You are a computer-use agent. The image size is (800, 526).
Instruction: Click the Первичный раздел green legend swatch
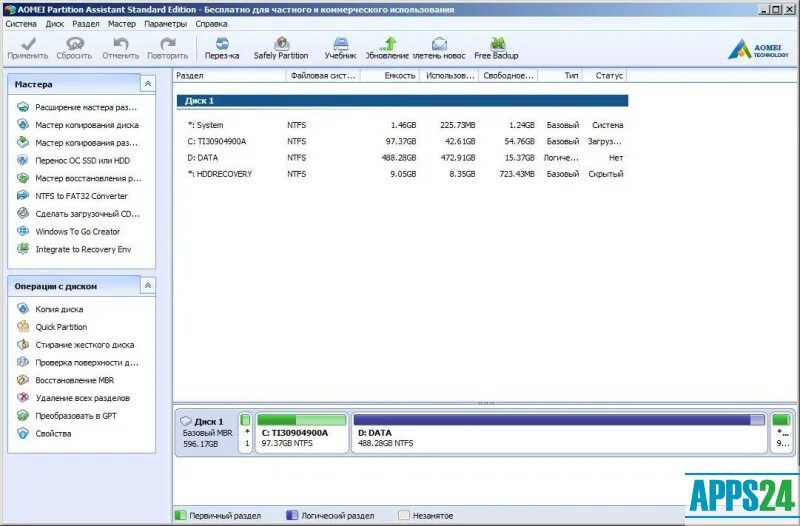pyautogui.click(x=180, y=515)
